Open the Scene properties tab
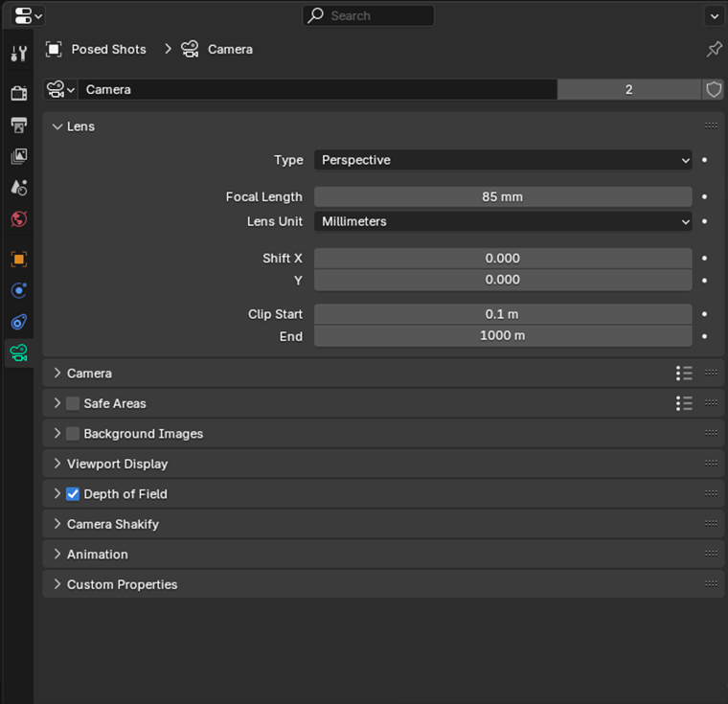Viewport: 728px width, 704px height. point(18,188)
